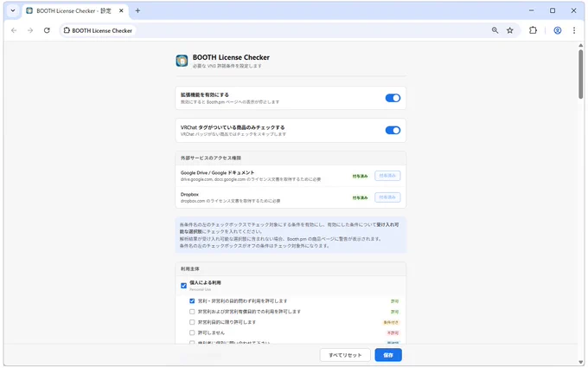
Task: Click the BOOTH License Checker page heading
Action: pyautogui.click(x=231, y=57)
